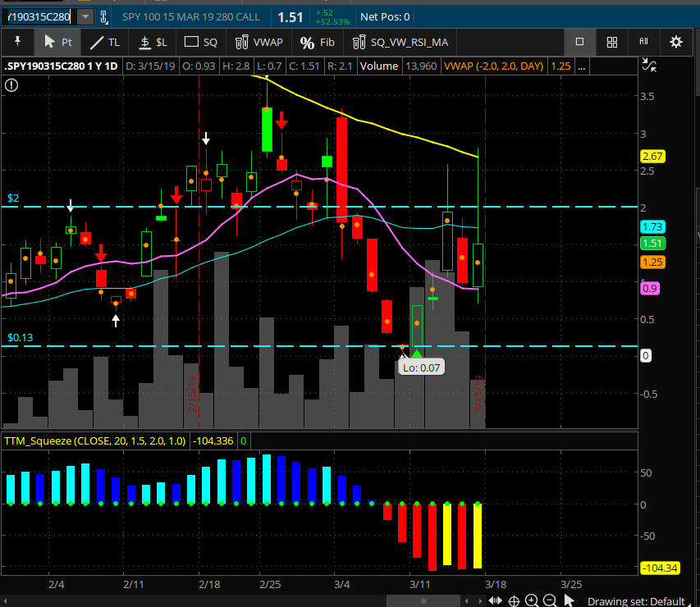Expand the symbol entry dropdown arrow
Image resolution: width=700 pixels, height=607 pixels.
85,16
